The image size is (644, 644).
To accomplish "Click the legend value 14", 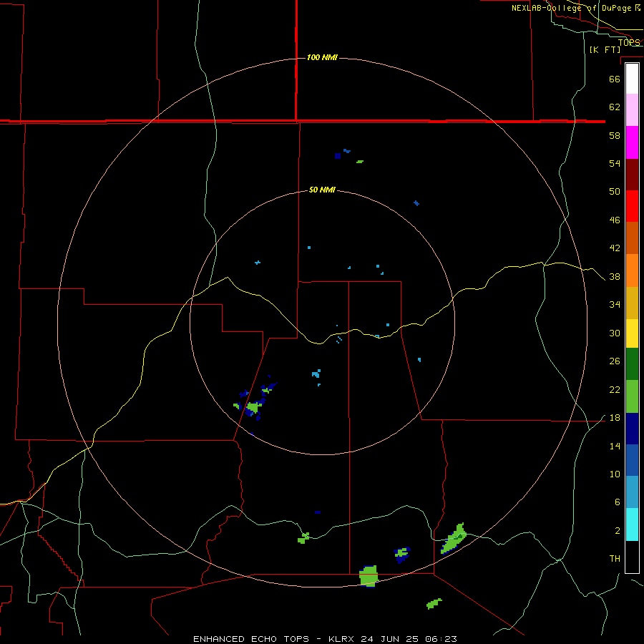I will pos(615,446).
